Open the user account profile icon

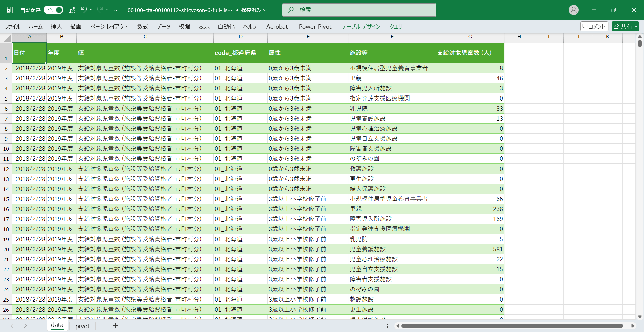pyautogui.click(x=573, y=10)
